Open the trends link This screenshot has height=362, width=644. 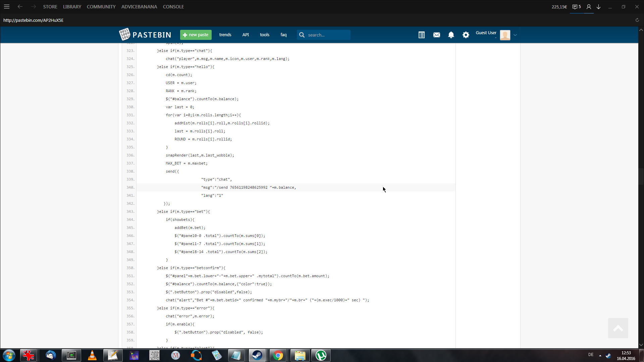point(225,35)
